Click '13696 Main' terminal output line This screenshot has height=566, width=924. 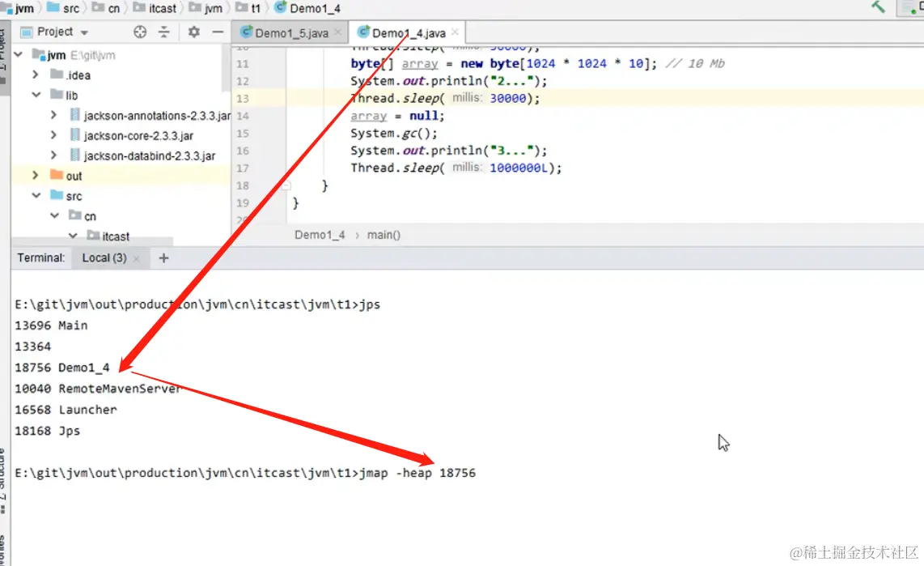pyautogui.click(x=51, y=326)
